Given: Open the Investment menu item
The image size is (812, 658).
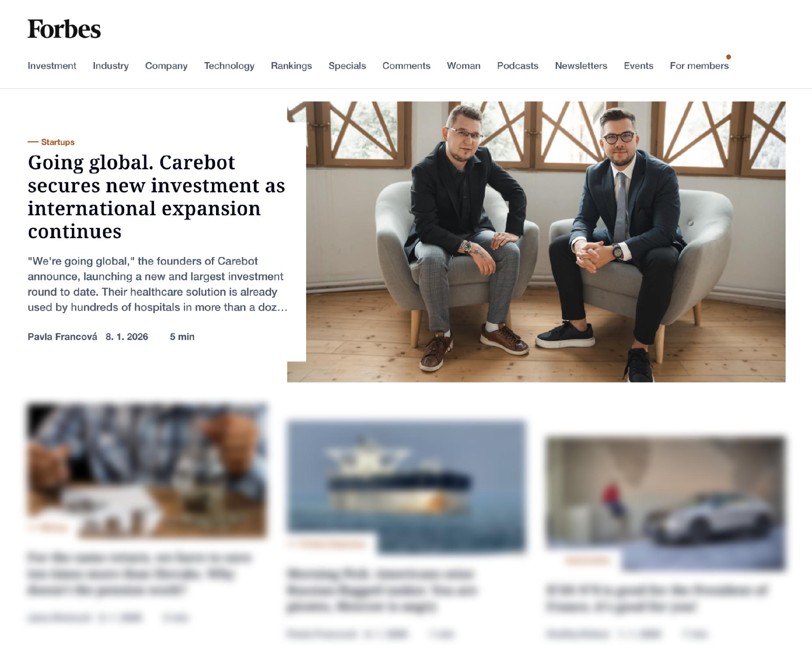Looking at the screenshot, I should (52, 66).
